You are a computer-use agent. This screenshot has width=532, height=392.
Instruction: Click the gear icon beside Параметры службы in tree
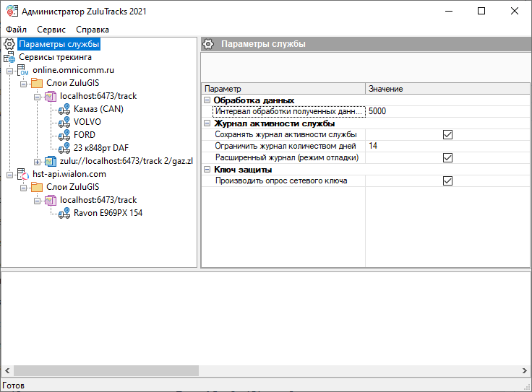pos(9,45)
